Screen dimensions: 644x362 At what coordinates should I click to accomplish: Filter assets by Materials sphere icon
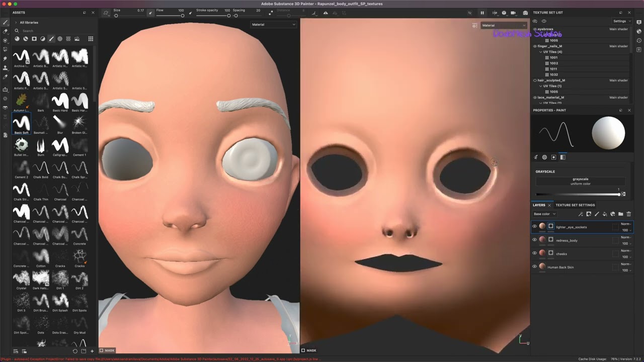click(17, 39)
